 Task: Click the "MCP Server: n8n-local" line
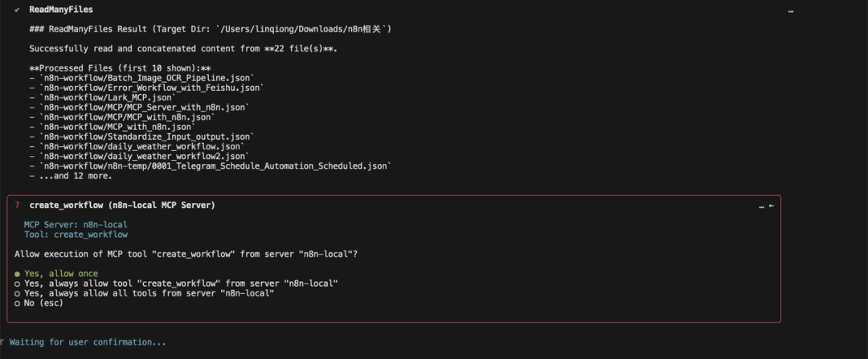pos(76,225)
